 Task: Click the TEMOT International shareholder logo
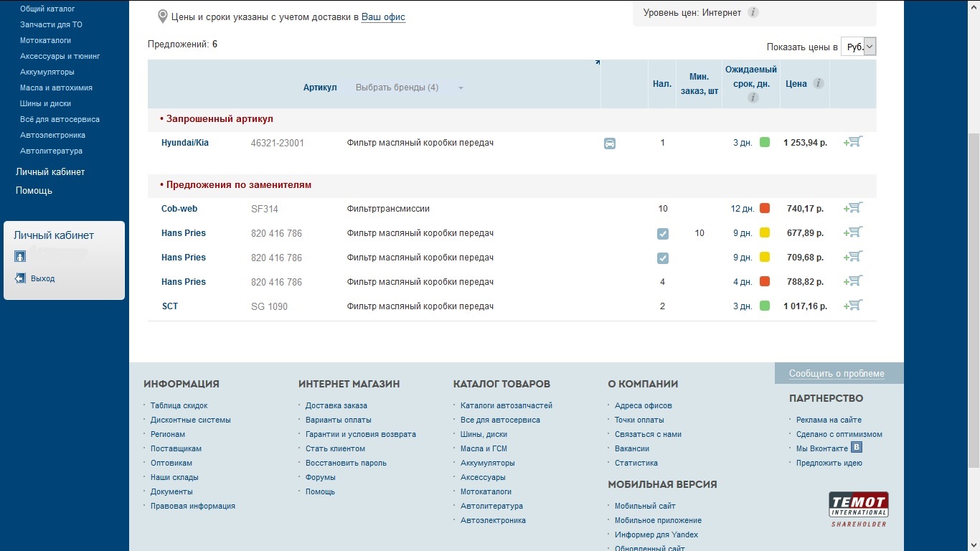pyautogui.click(x=859, y=508)
